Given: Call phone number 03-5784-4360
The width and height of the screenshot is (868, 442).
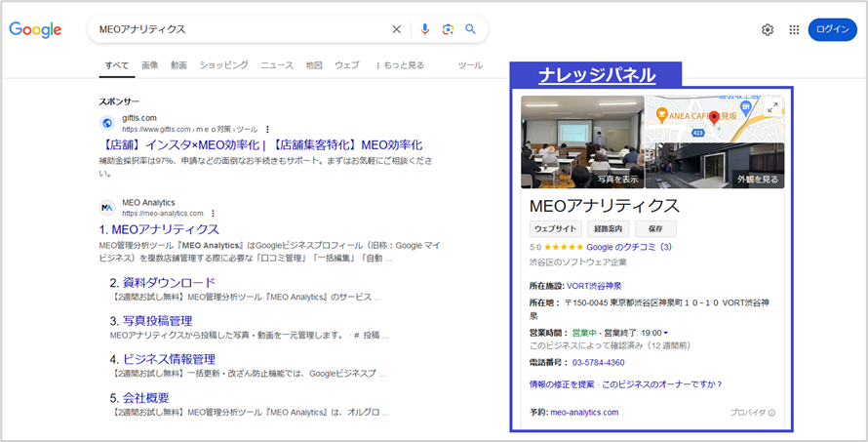Looking at the screenshot, I should (x=599, y=363).
